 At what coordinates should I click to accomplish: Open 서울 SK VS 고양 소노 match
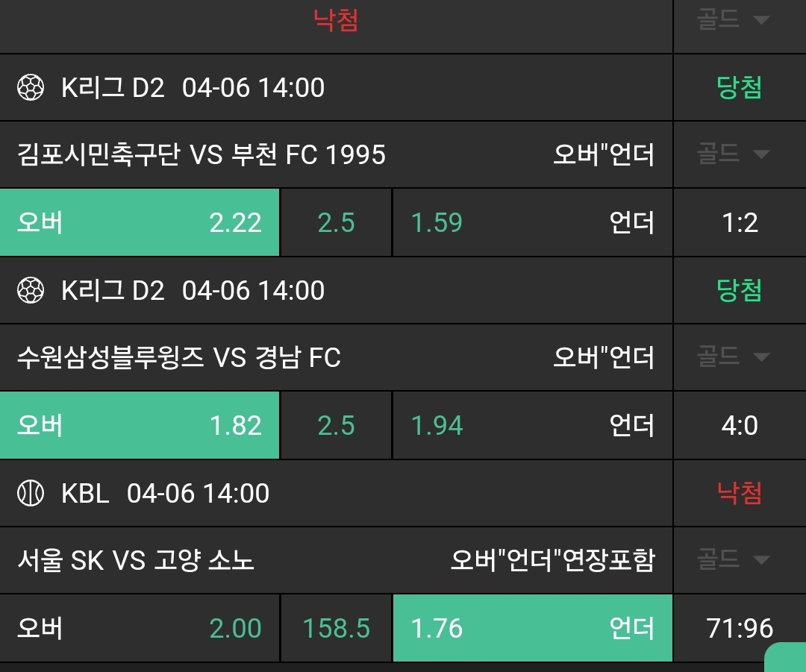[x=136, y=559]
